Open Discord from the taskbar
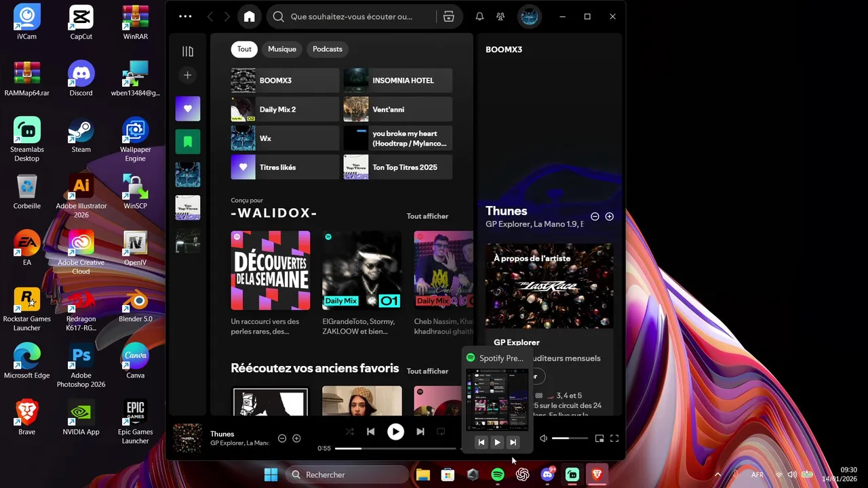 (x=547, y=475)
